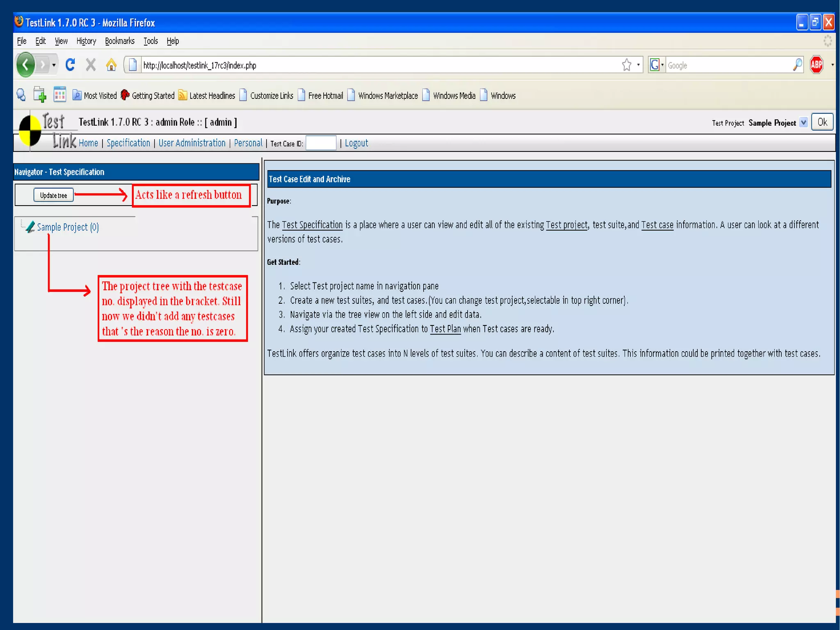840x630 pixels.
Task: Follow the Test case glossary link
Action: 657,225
